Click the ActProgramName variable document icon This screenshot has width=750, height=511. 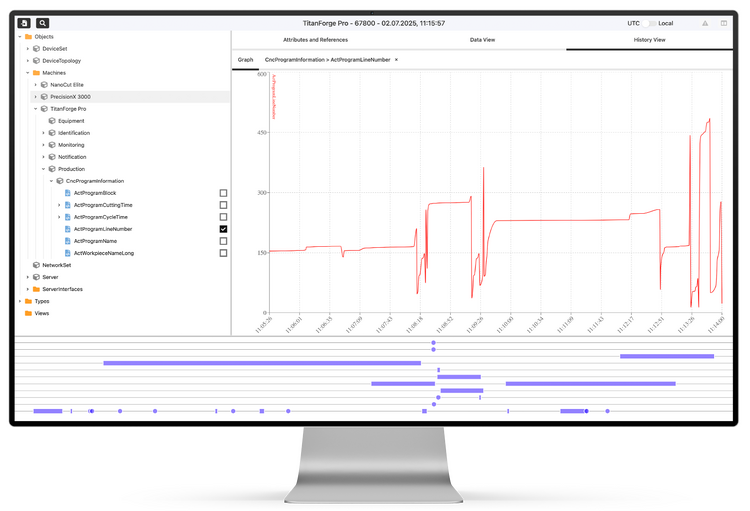coord(68,241)
